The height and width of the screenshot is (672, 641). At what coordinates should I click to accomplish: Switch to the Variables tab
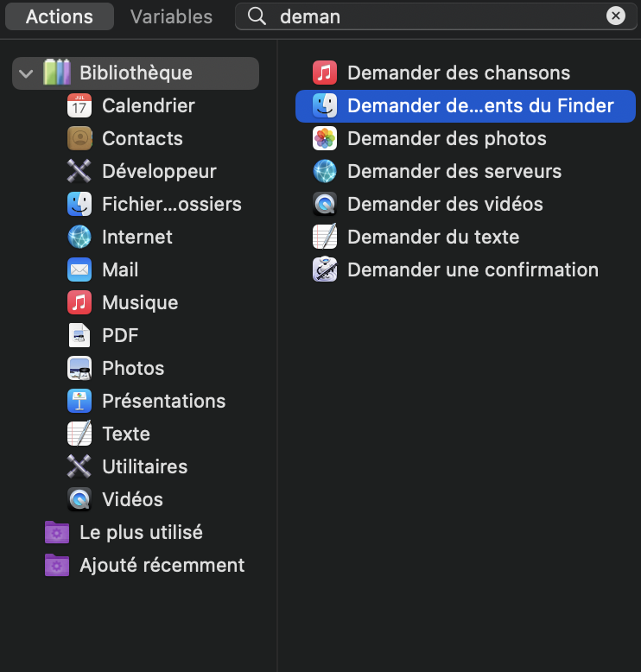click(x=171, y=16)
